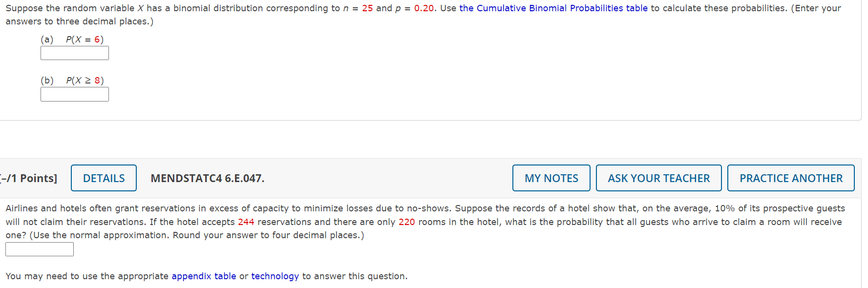
Task: Click the technology link
Action: [275, 276]
